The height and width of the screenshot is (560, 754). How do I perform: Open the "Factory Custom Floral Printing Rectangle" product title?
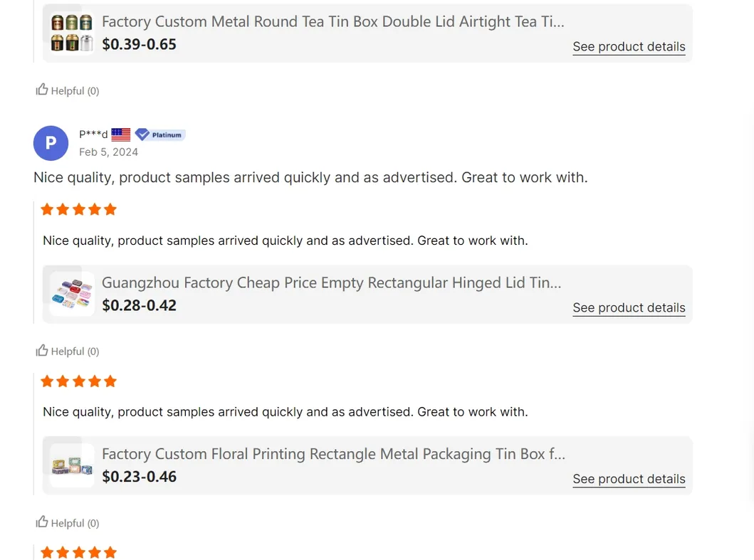coord(333,454)
